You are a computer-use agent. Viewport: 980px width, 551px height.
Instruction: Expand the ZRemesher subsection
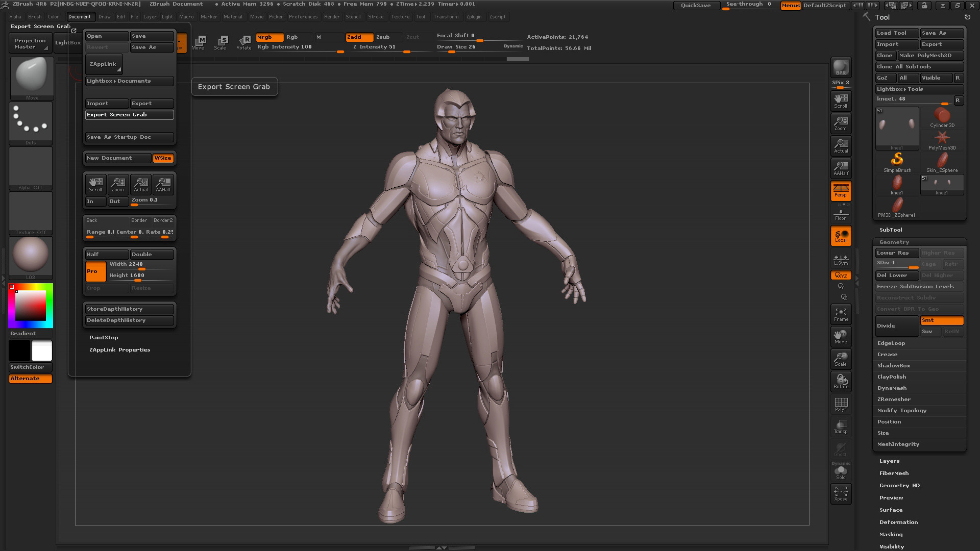(894, 399)
